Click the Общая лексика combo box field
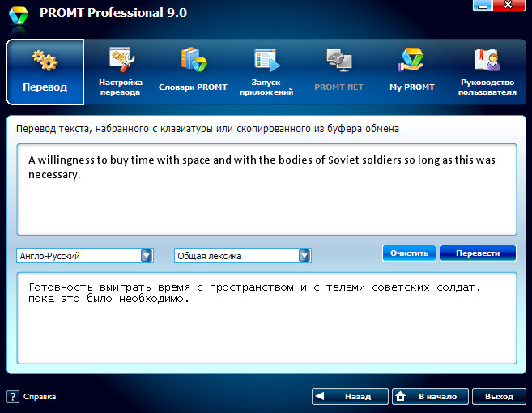Screen dimensions: 532x413 (x=243, y=256)
